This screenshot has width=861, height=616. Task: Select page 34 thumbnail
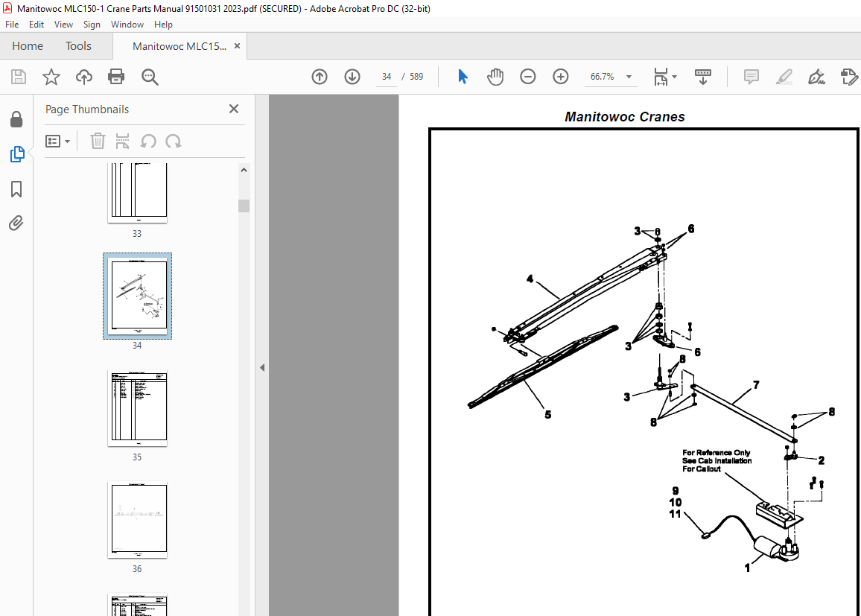coord(137,296)
